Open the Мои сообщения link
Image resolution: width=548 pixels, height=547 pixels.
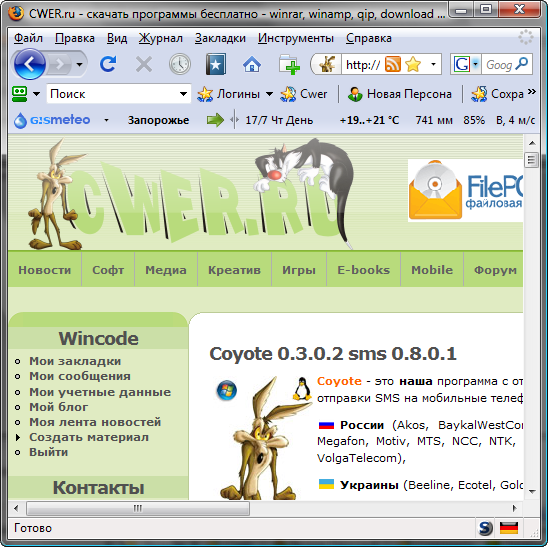80,376
